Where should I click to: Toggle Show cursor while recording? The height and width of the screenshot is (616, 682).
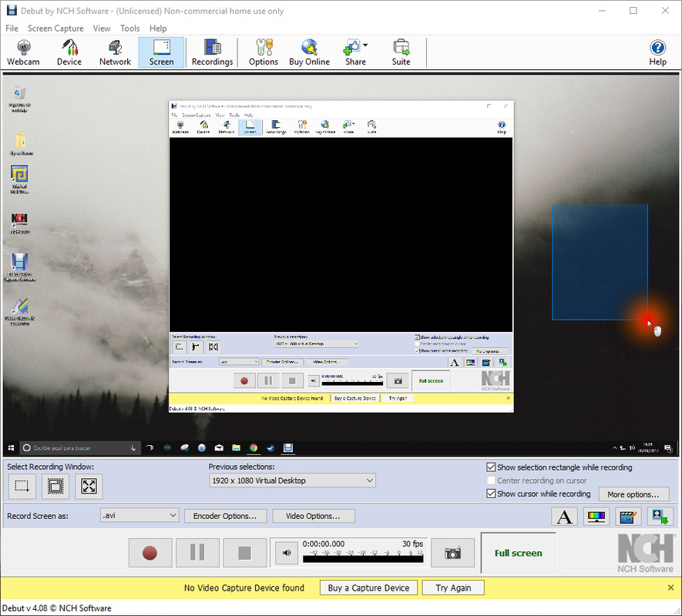(x=491, y=494)
